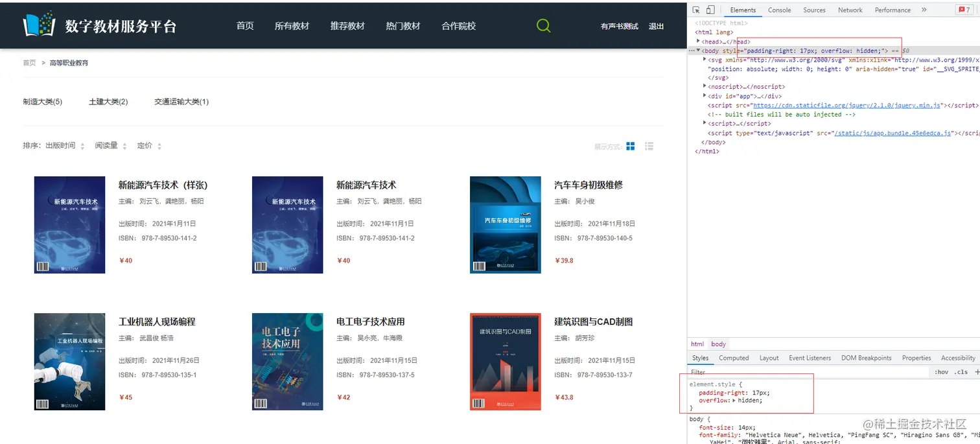
Task: Expand overflow shorthand property triangle
Action: [x=734, y=401]
